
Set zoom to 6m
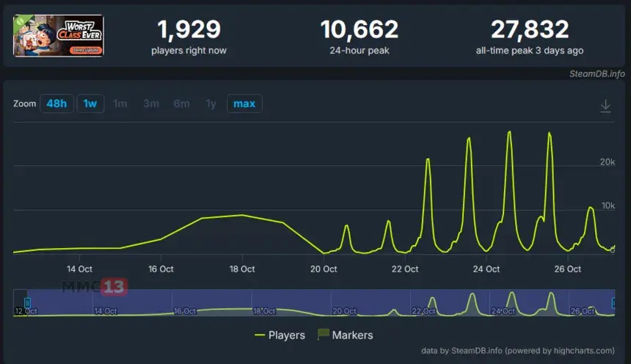point(181,103)
